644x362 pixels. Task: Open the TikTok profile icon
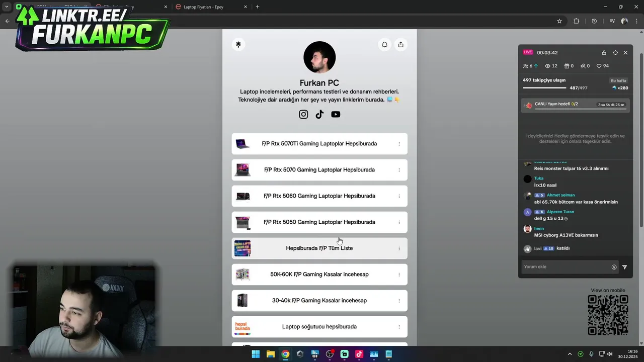coord(319,114)
